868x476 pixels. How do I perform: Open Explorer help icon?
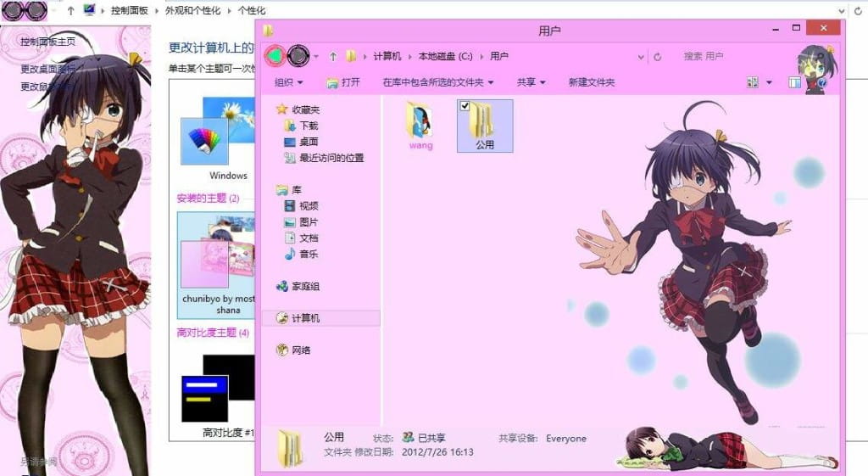tap(822, 83)
